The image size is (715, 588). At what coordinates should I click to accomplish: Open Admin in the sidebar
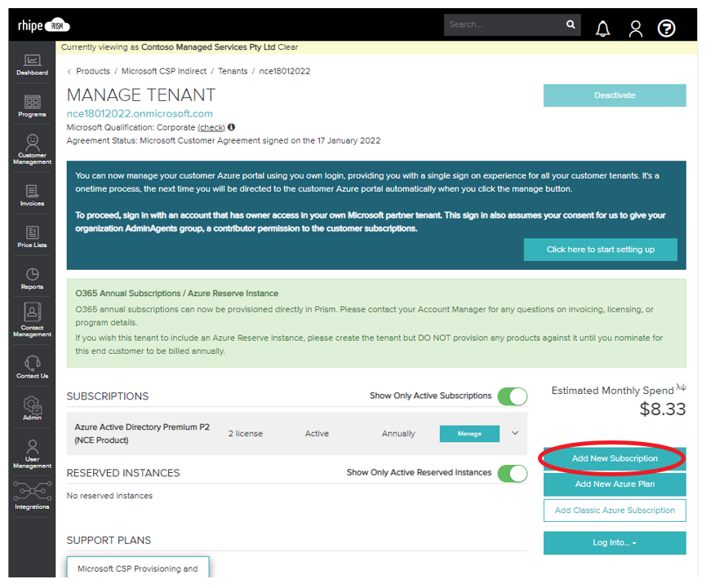[x=32, y=409]
